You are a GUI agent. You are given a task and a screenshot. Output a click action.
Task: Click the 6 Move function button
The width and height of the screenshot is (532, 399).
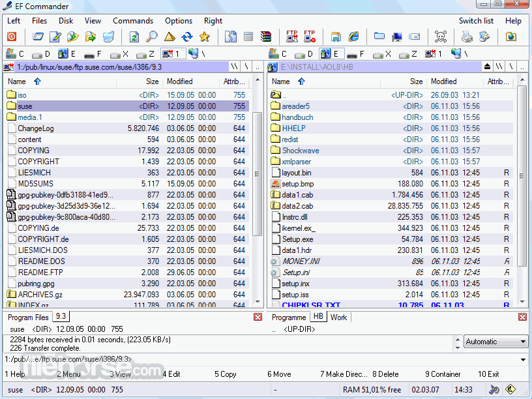point(279,374)
